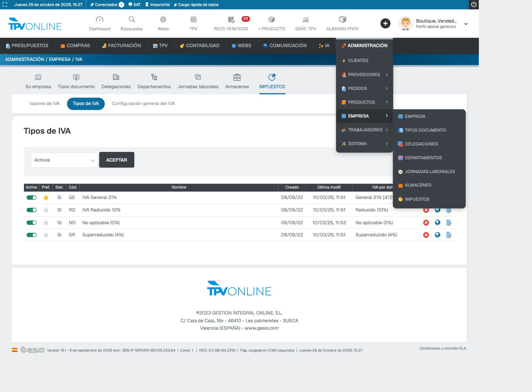Screen dimensions: 532x392
Task: Edit the No aplicable (0%) row
Action: 449,223
